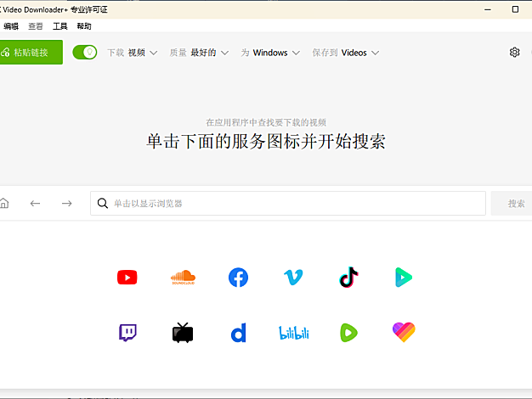Open the Likee heart service icon
Screen dimensions: 532x399
(x=404, y=332)
